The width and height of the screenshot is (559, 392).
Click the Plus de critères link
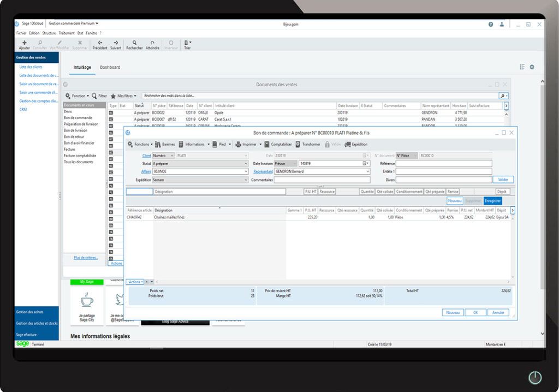pos(86,257)
